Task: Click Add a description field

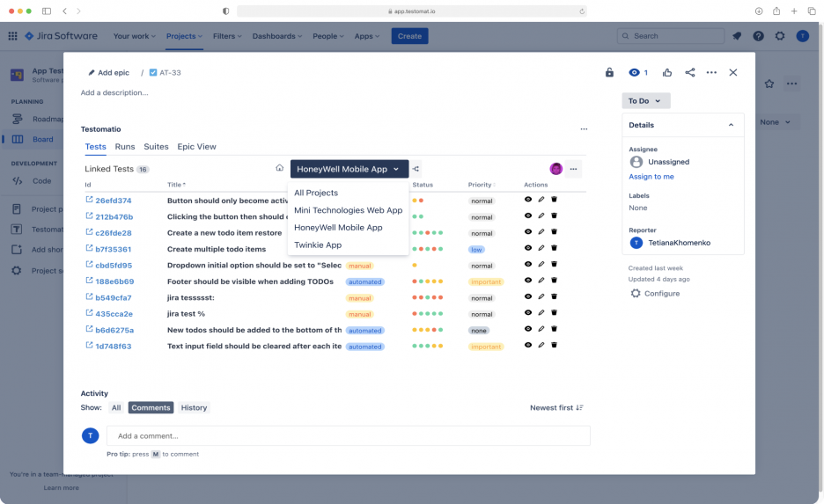Action: (x=114, y=92)
